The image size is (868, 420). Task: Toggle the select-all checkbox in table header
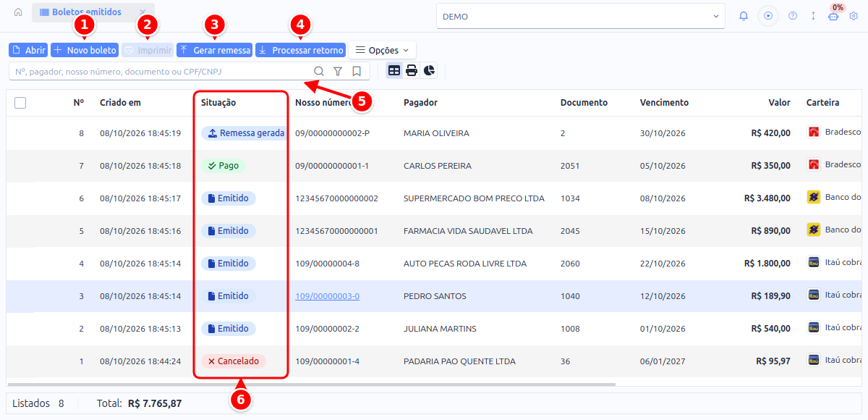[20, 103]
